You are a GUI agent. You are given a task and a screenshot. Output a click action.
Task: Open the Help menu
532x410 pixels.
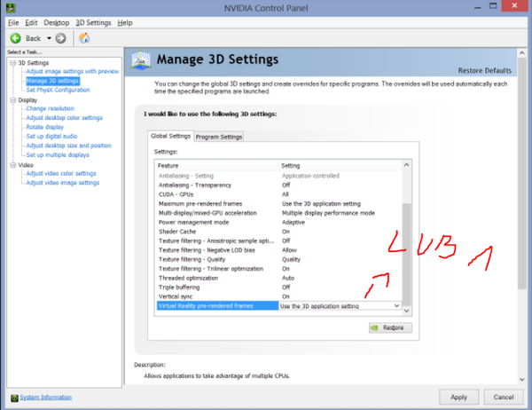tap(125, 23)
